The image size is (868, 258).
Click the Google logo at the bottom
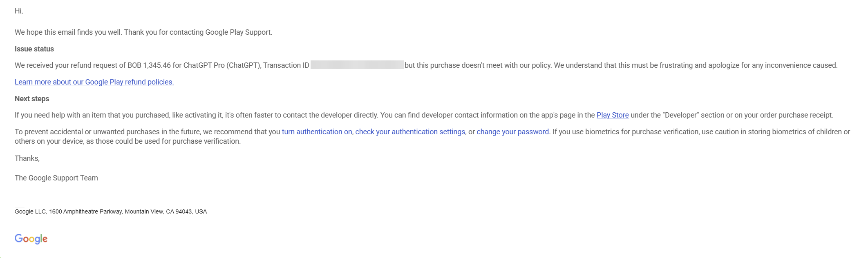click(x=31, y=239)
